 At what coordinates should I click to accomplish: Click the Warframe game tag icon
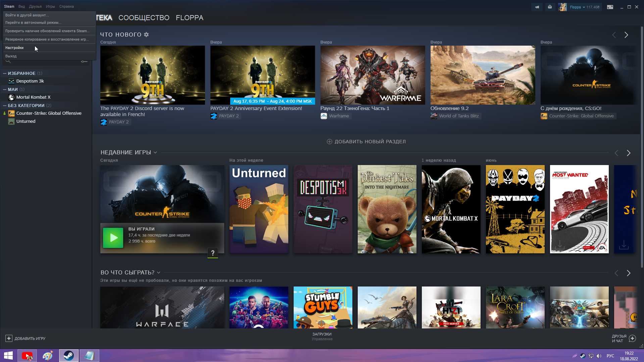pyautogui.click(x=324, y=116)
